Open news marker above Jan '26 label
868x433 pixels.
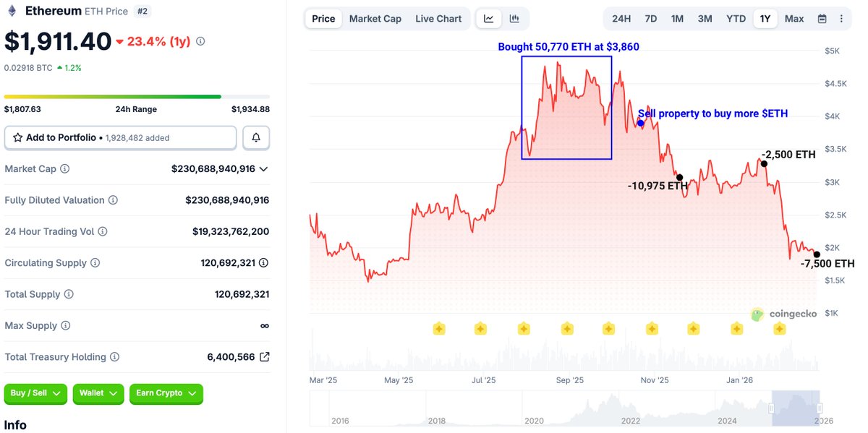pyautogui.click(x=736, y=329)
